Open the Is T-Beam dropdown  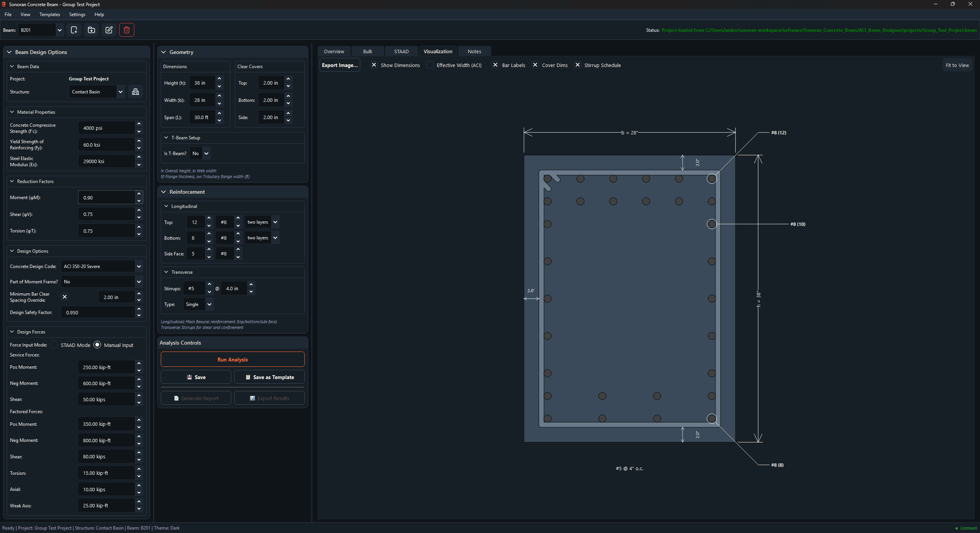tap(199, 153)
